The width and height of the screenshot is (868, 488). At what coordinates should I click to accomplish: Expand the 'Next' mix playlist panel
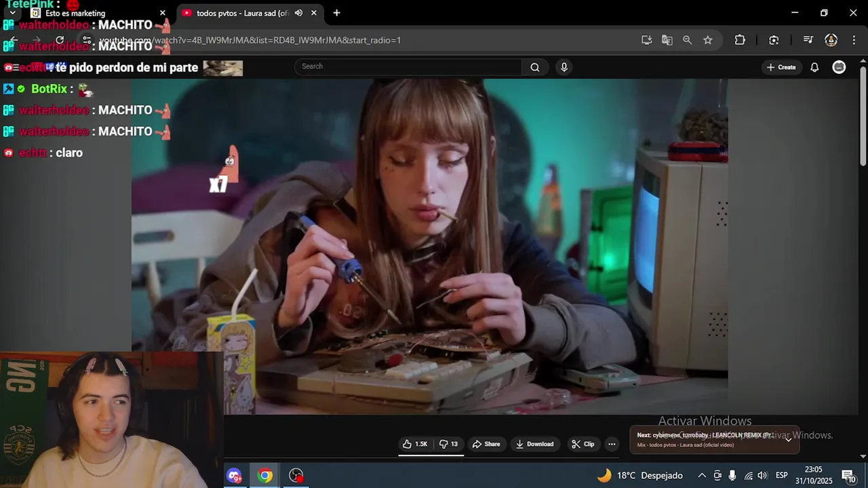click(x=789, y=439)
